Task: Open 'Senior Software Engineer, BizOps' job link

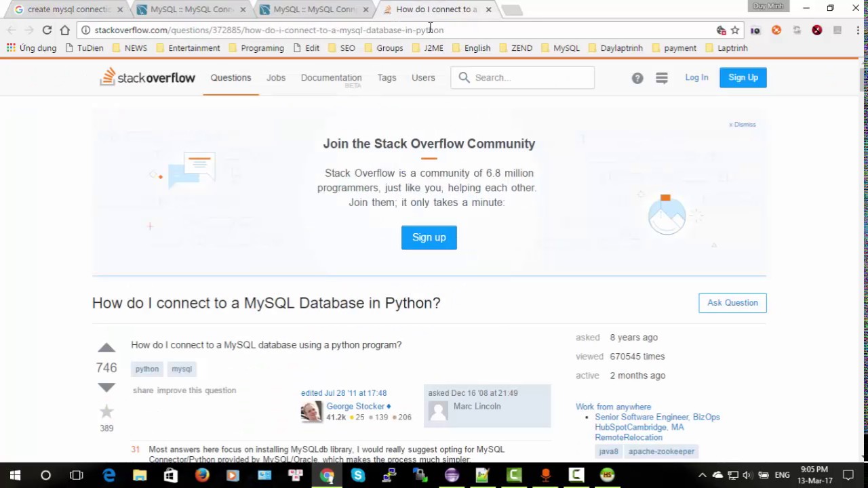Action: pos(657,418)
